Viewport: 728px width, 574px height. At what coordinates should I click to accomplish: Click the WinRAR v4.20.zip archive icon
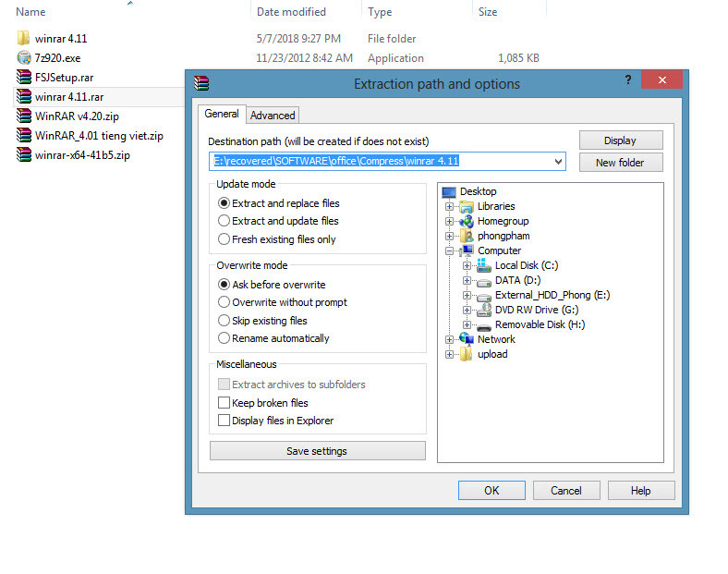24,116
